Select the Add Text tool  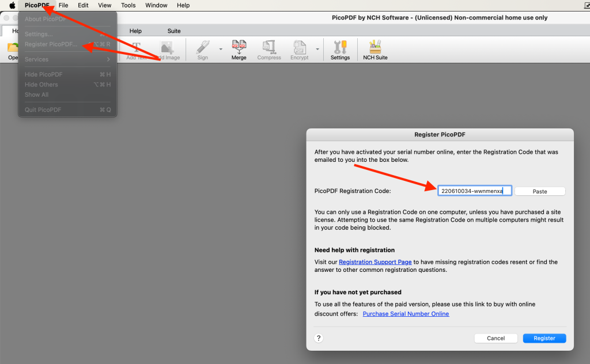(135, 50)
